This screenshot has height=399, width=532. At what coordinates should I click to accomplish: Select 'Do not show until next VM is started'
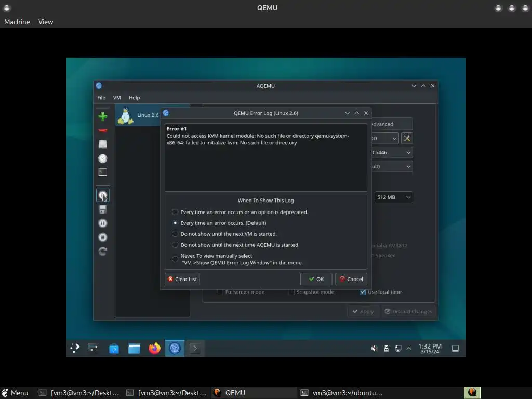(175, 234)
